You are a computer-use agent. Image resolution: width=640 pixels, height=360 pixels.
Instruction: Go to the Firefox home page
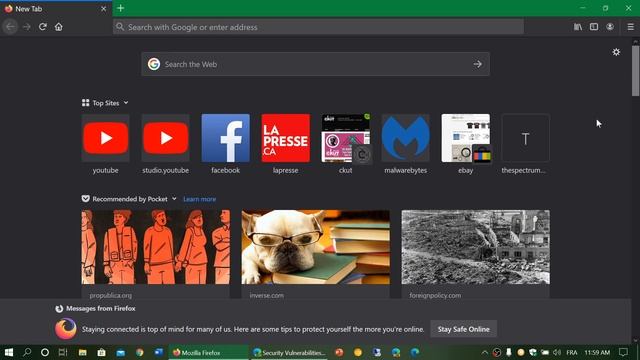click(x=59, y=27)
